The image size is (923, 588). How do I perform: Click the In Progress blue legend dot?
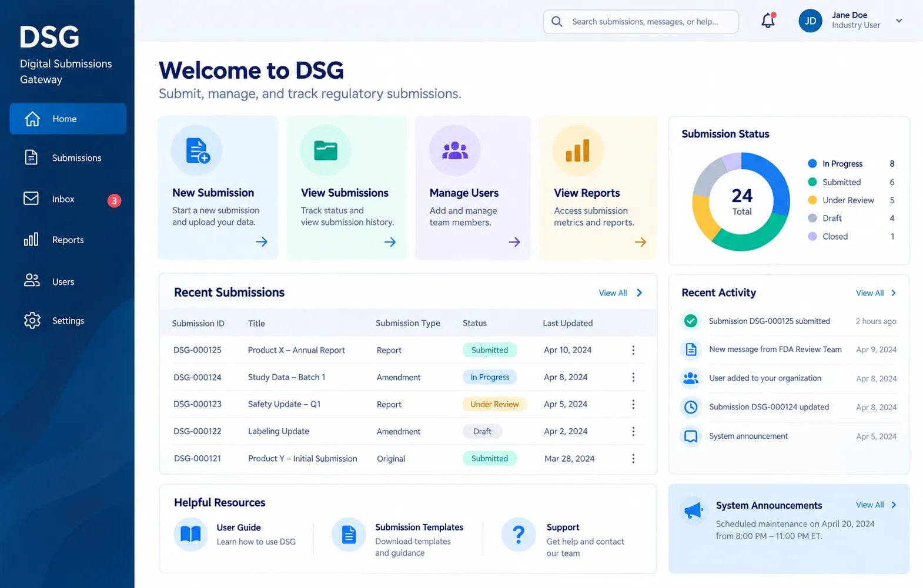coord(812,164)
